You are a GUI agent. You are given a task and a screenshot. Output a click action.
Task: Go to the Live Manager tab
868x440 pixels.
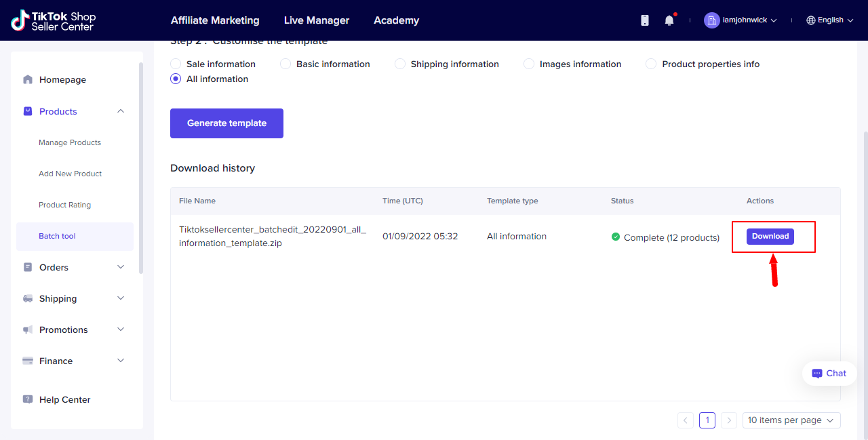[x=317, y=20]
